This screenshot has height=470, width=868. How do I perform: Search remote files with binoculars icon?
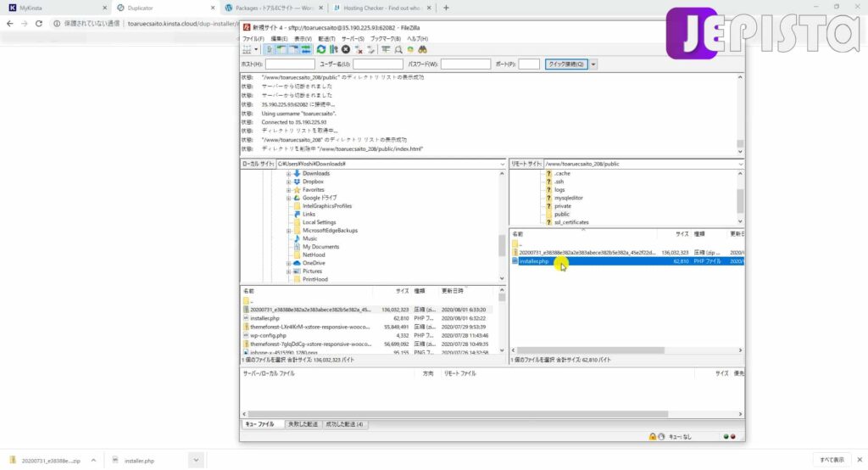pos(422,50)
